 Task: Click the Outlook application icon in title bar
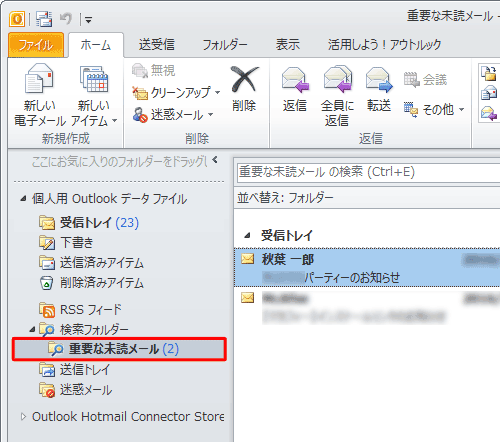(x=17, y=19)
